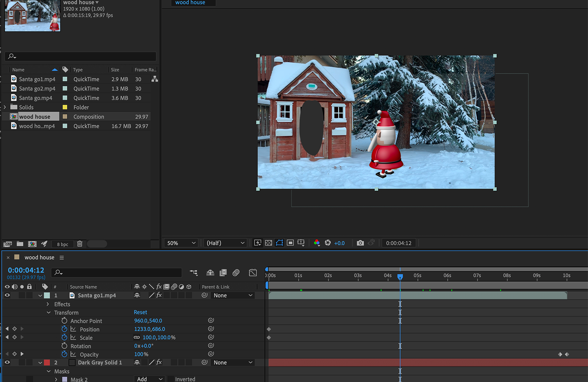The width and height of the screenshot is (588, 382).
Task: Open project settings rocket icon
Action: click(44, 244)
